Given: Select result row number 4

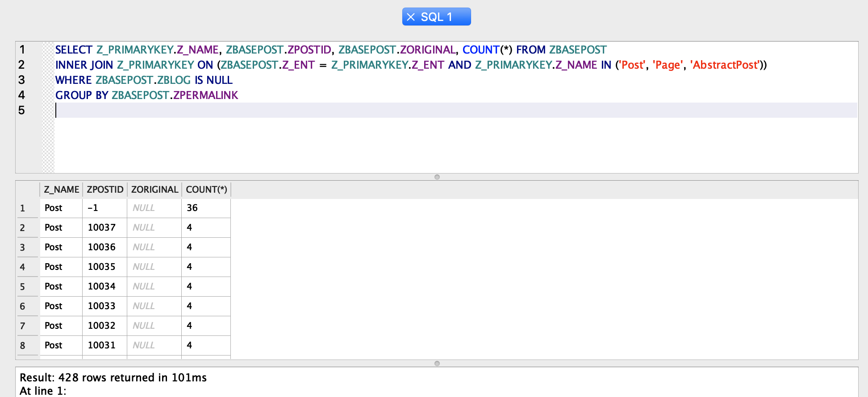Looking at the screenshot, I should click(x=28, y=267).
